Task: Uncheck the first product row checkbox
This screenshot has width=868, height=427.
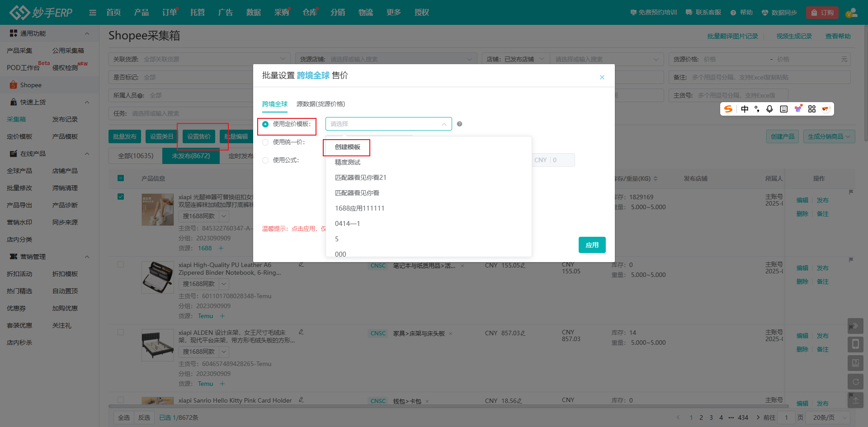Action: [x=121, y=197]
